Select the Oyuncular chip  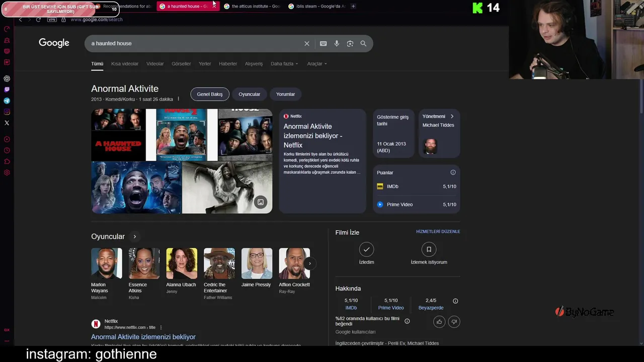(x=250, y=94)
